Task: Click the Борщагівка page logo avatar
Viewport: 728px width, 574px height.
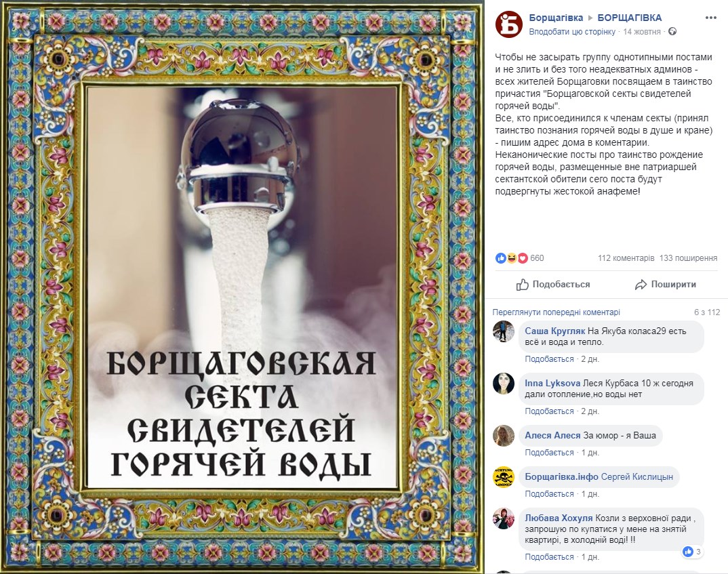Action: pyautogui.click(x=509, y=24)
